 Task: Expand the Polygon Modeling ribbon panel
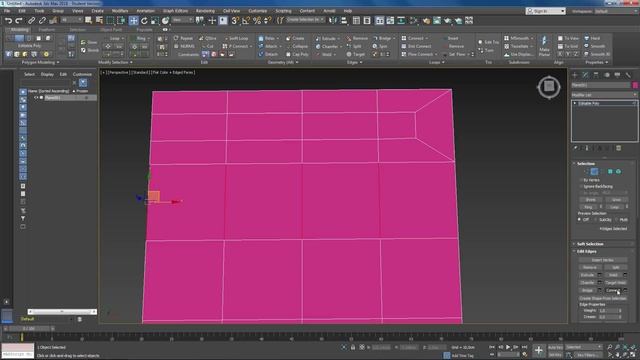[x=40, y=62]
